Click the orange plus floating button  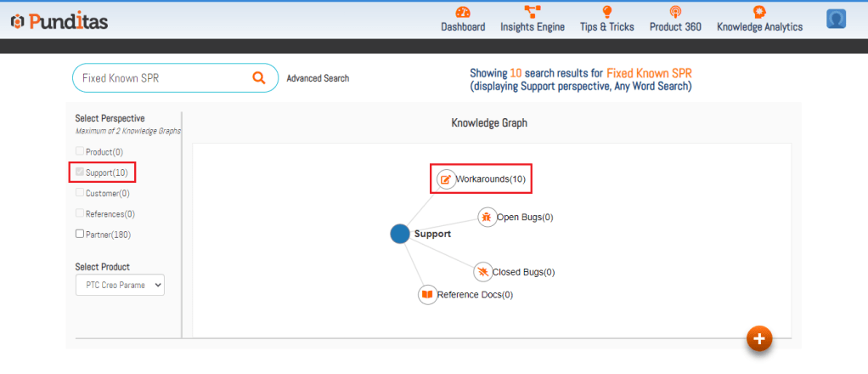(758, 338)
